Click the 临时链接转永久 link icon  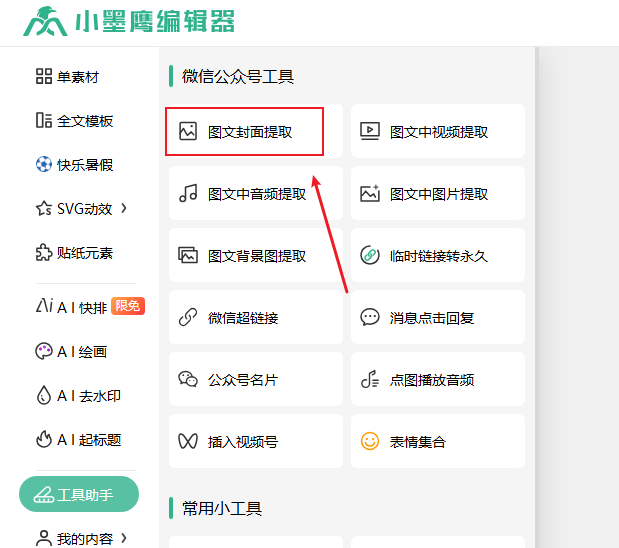click(x=369, y=255)
